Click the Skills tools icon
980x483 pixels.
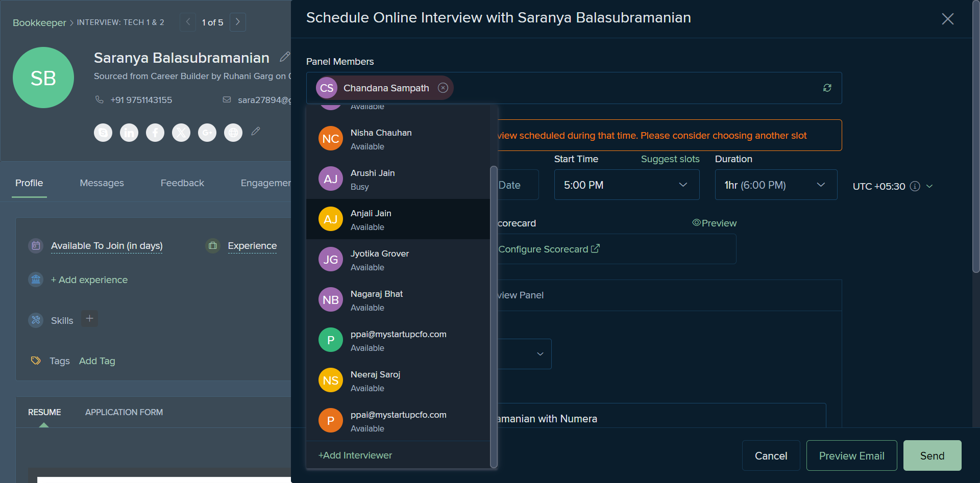coord(36,320)
